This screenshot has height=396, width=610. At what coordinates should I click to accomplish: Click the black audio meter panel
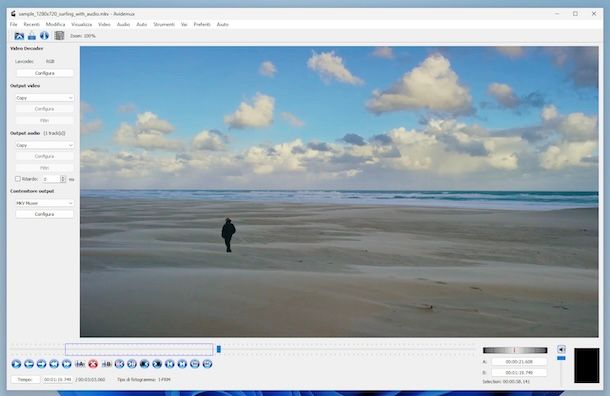click(x=587, y=365)
